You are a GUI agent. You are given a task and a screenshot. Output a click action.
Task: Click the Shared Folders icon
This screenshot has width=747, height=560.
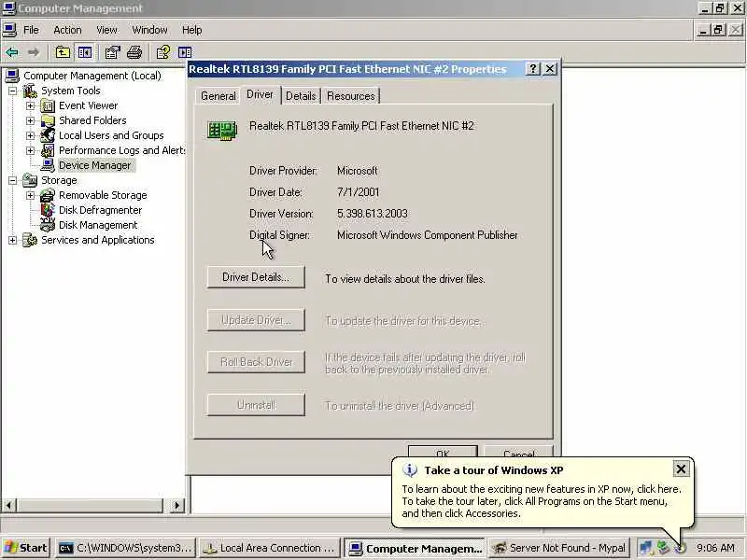tap(48, 120)
